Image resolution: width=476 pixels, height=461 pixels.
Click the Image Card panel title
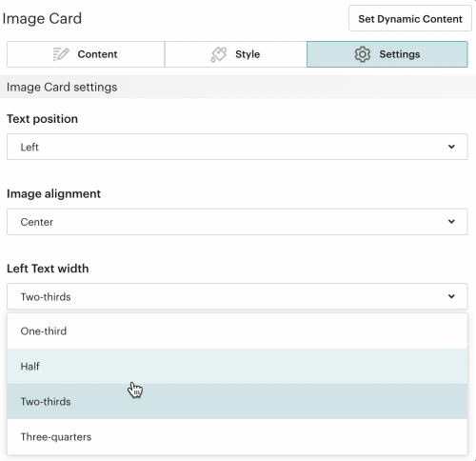point(42,18)
